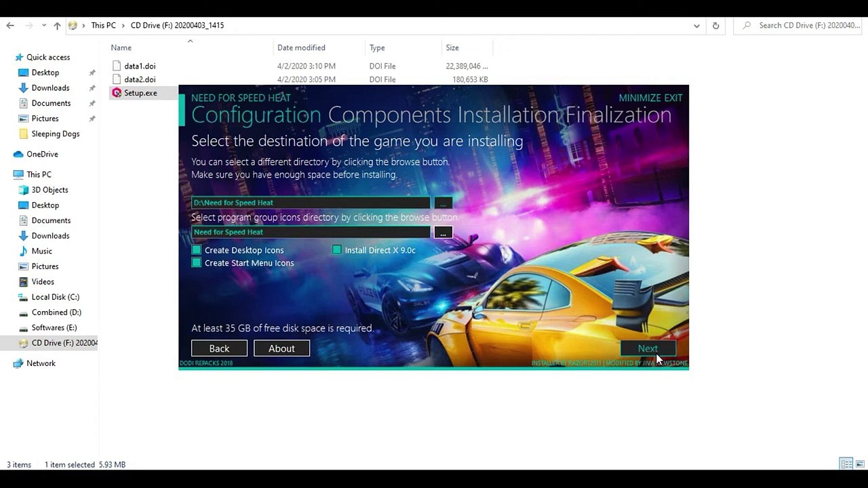This screenshot has height=488, width=868.
Task: Open Desktop under Quick access
Action: [x=45, y=73]
